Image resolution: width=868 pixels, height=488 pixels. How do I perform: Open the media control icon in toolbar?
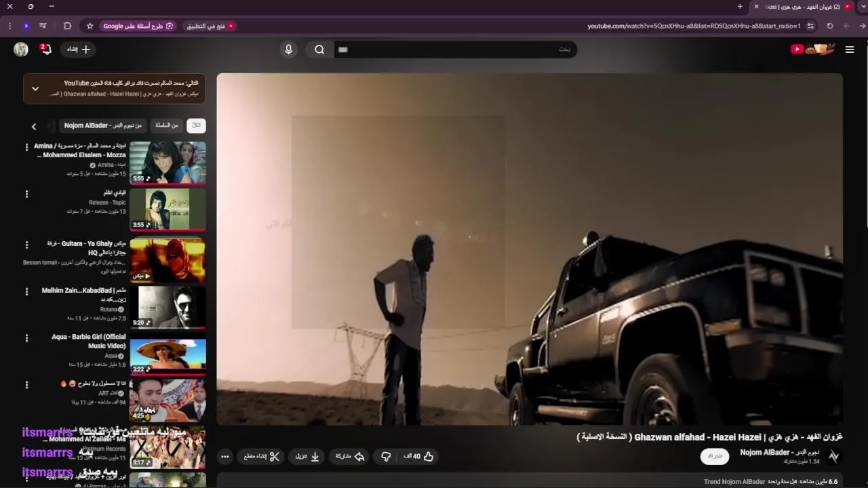coord(43,26)
